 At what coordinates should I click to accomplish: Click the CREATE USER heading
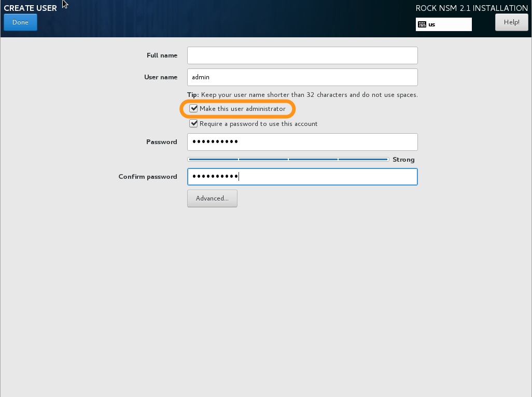pos(30,8)
